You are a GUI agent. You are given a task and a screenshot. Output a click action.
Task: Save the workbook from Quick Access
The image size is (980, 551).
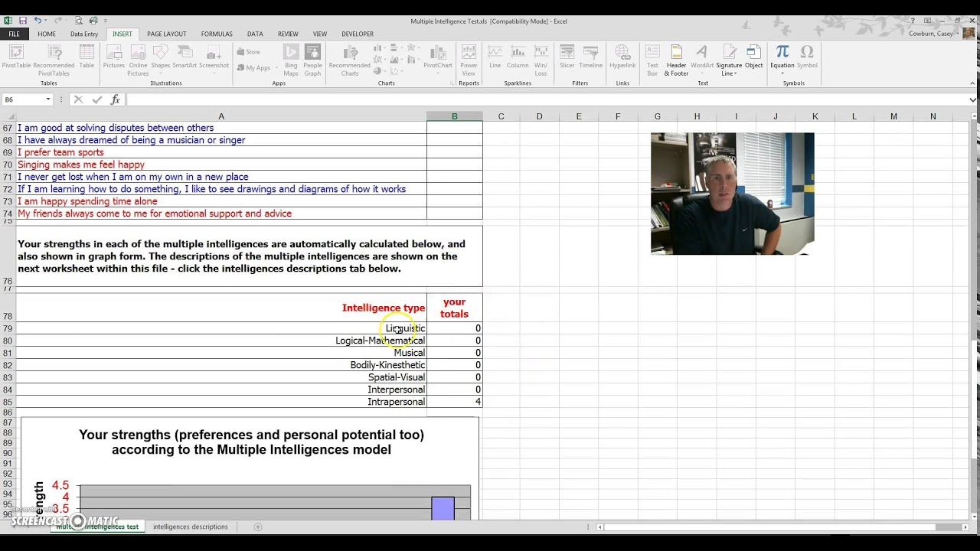[23, 21]
